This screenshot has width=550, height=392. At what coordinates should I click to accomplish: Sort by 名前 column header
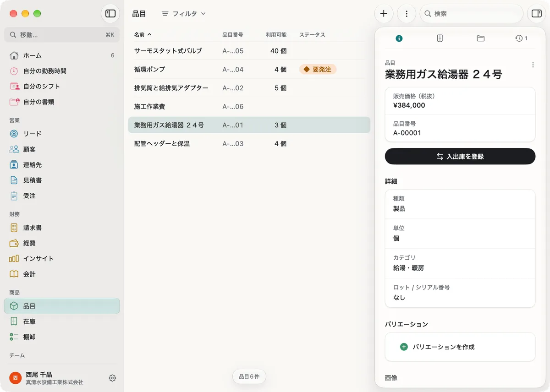(x=143, y=35)
